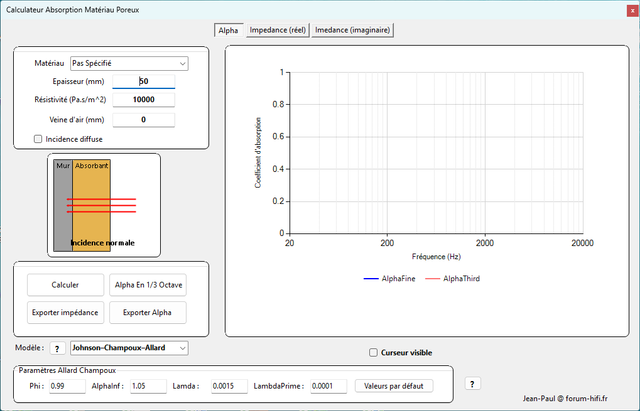Close the Calculateur Absorption window
640x411 pixels.
[633, 11]
